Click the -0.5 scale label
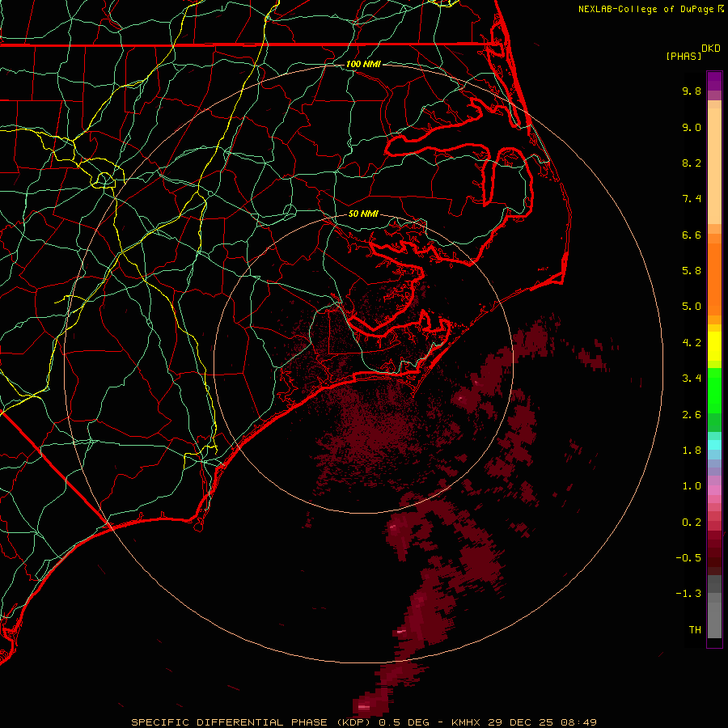 pos(688,558)
